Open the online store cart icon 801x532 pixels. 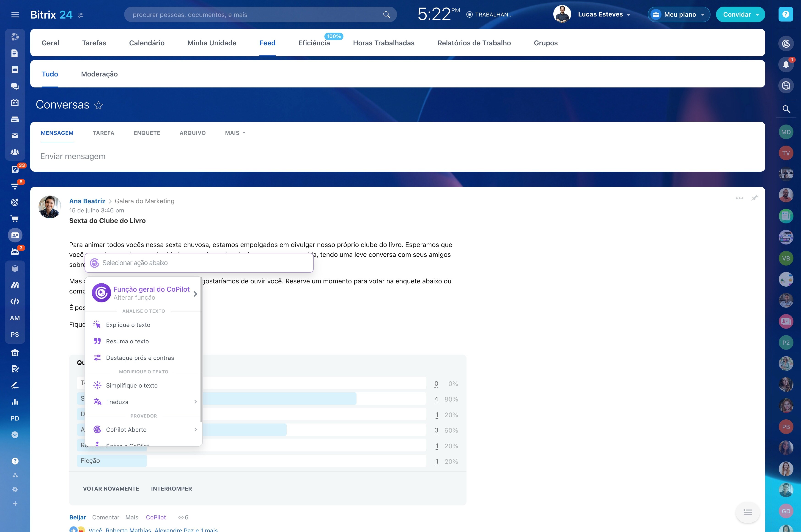(15, 219)
